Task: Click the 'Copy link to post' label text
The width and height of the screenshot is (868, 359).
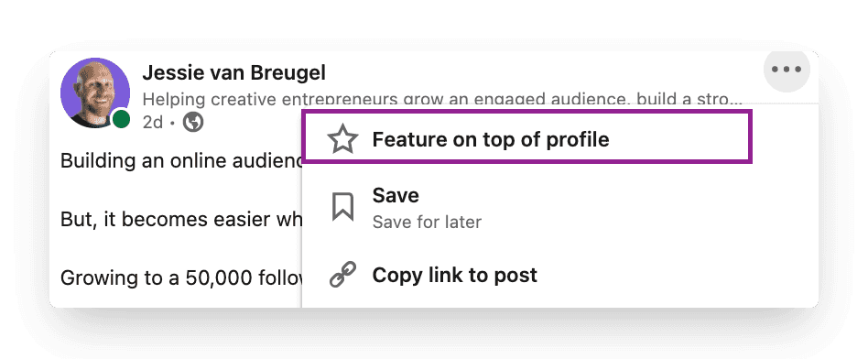Action: [x=454, y=276]
